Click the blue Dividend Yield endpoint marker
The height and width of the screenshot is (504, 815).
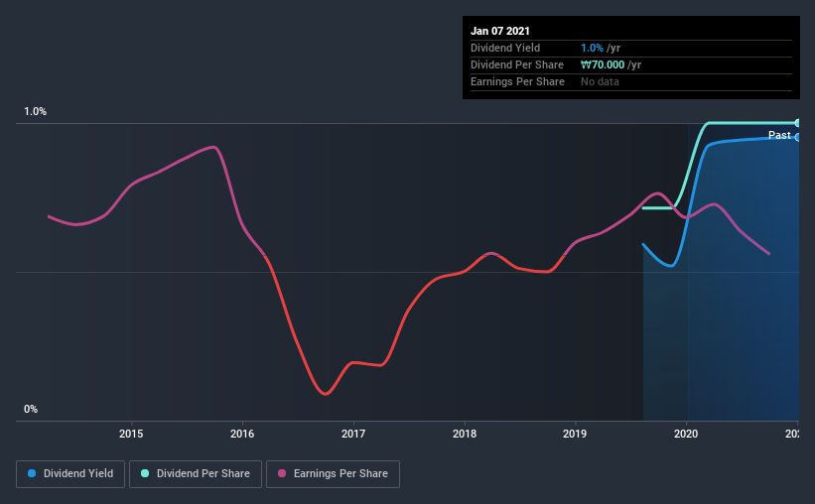(x=797, y=138)
